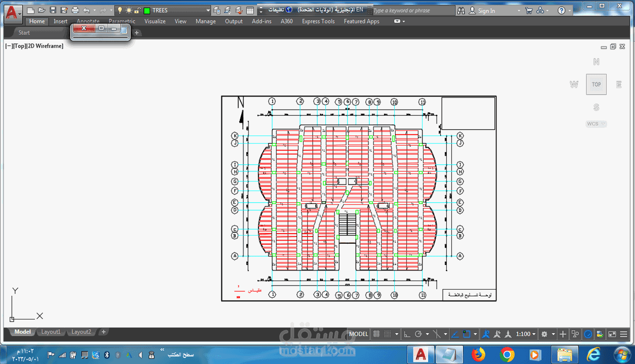Open the Layer Properties manager icon
The image size is (635, 364).
(x=217, y=10)
